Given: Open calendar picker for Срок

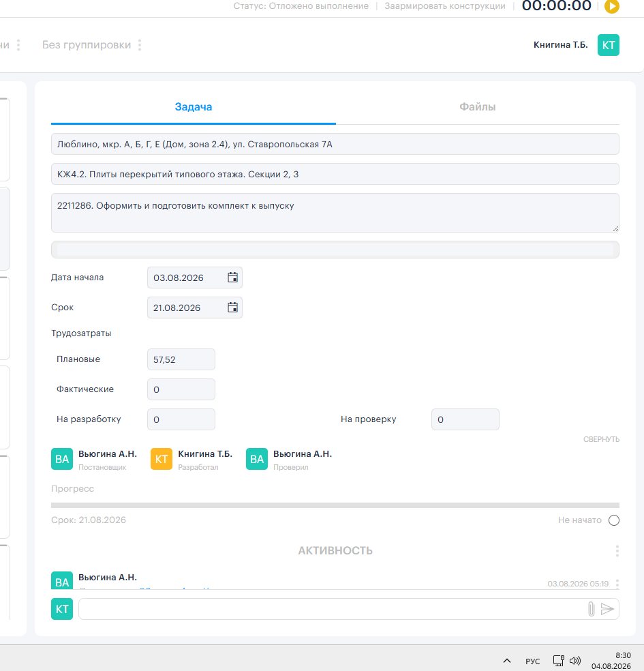Looking at the screenshot, I should coord(232,308).
